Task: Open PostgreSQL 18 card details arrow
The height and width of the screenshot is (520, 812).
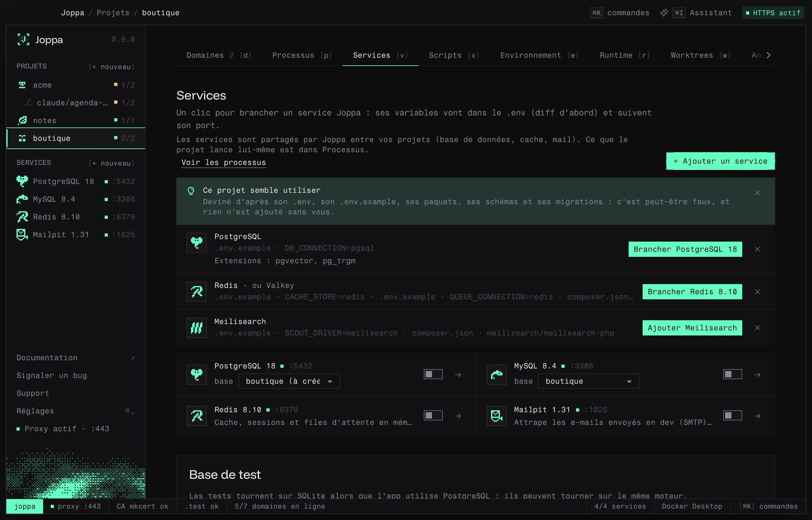Action: (x=458, y=375)
